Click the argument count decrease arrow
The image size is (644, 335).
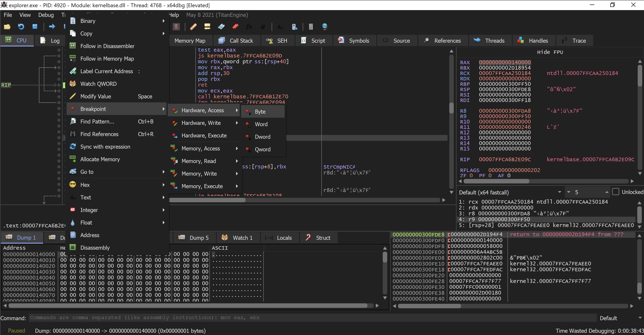click(569, 192)
